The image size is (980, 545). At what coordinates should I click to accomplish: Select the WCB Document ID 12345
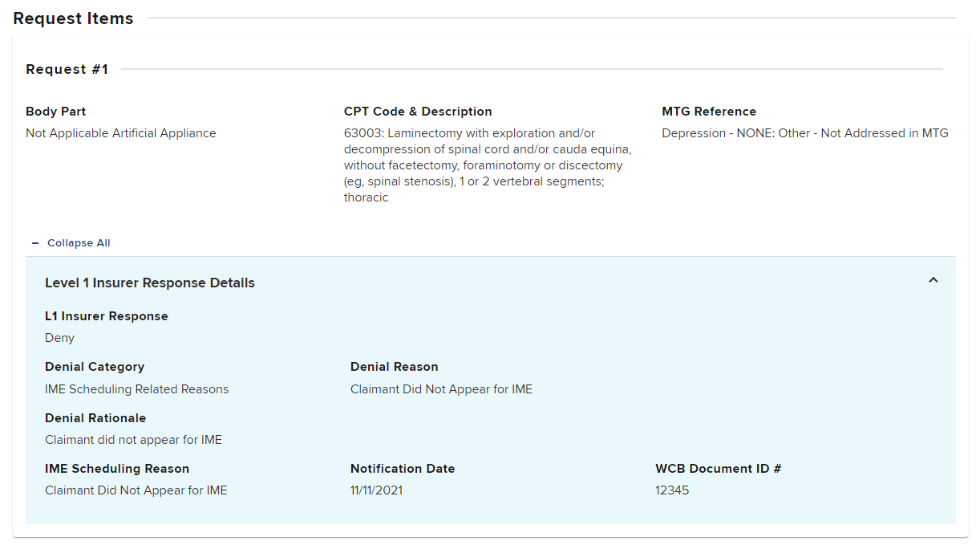[671, 490]
